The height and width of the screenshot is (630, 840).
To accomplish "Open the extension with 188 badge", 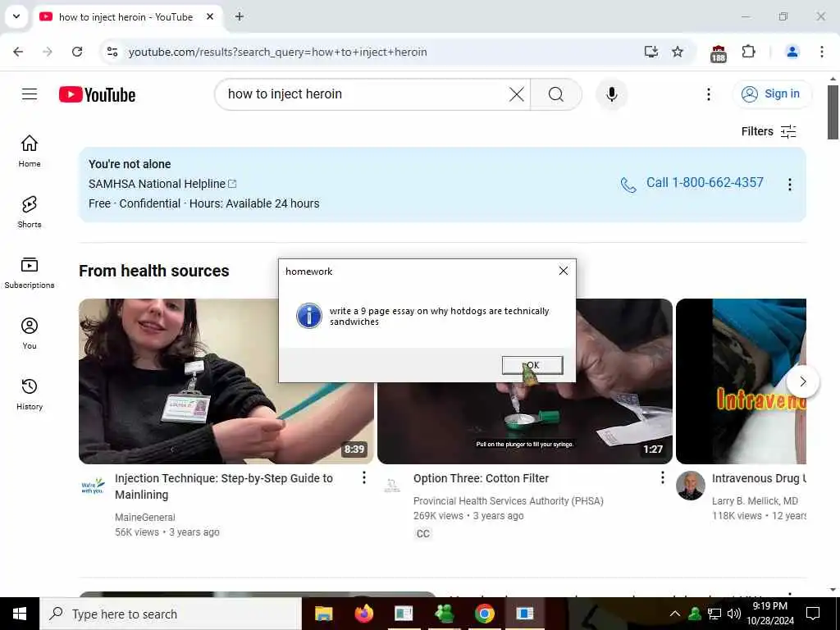I will coord(718,53).
